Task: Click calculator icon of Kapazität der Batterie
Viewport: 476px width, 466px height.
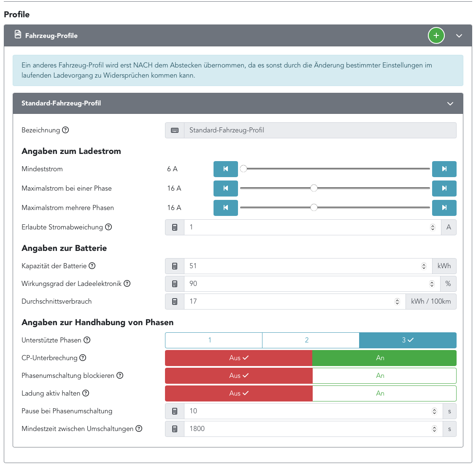Action: pos(175,266)
